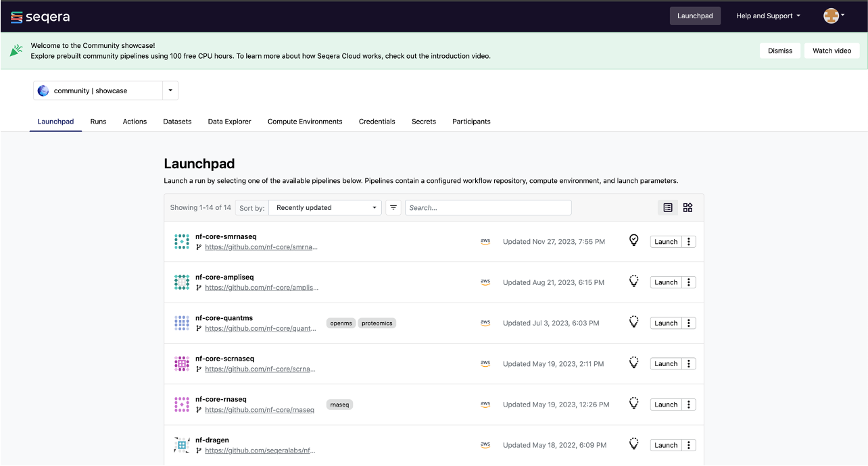Open the Data Explorer tab

230,122
